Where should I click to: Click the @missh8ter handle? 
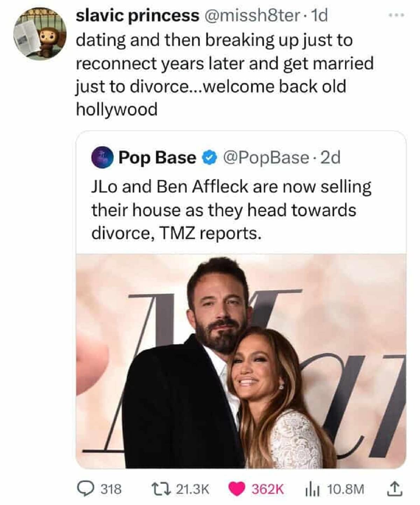(x=251, y=16)
